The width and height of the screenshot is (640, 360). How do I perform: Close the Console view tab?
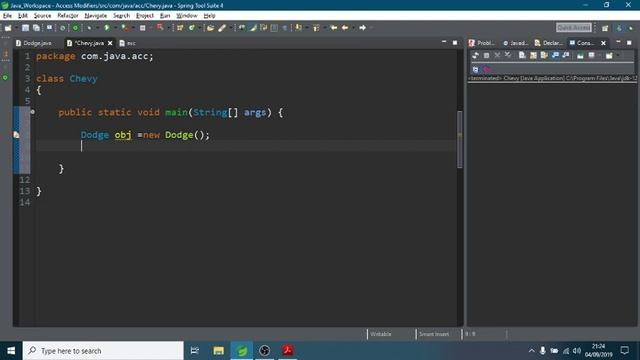(x=603, y=43)
